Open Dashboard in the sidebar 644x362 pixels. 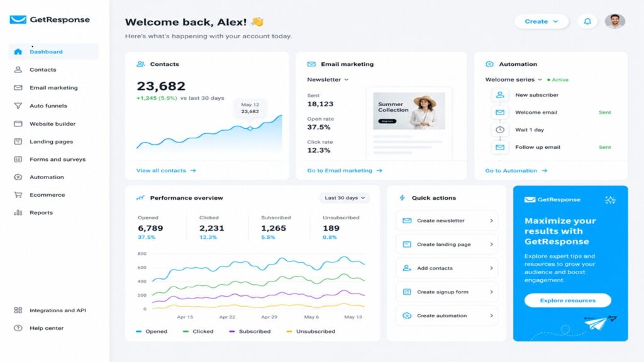(53, 52)
